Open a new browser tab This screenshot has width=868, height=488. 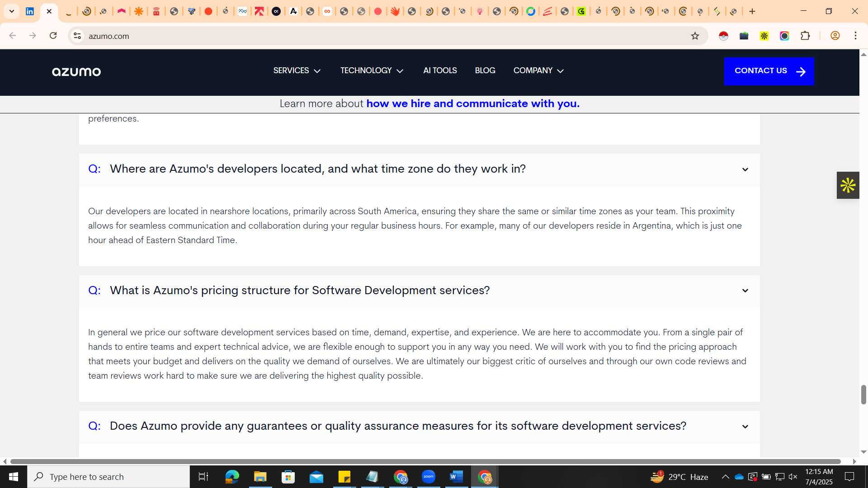point(752,11)
